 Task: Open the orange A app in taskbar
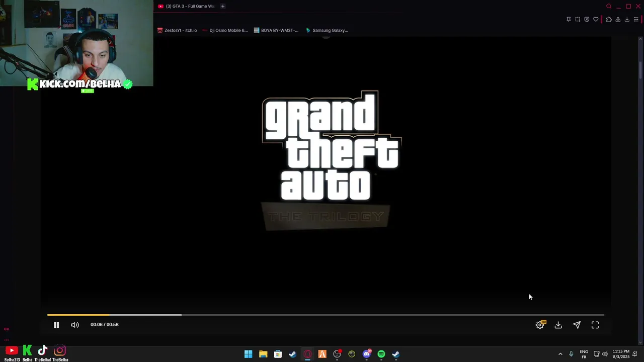pos(322,354)
